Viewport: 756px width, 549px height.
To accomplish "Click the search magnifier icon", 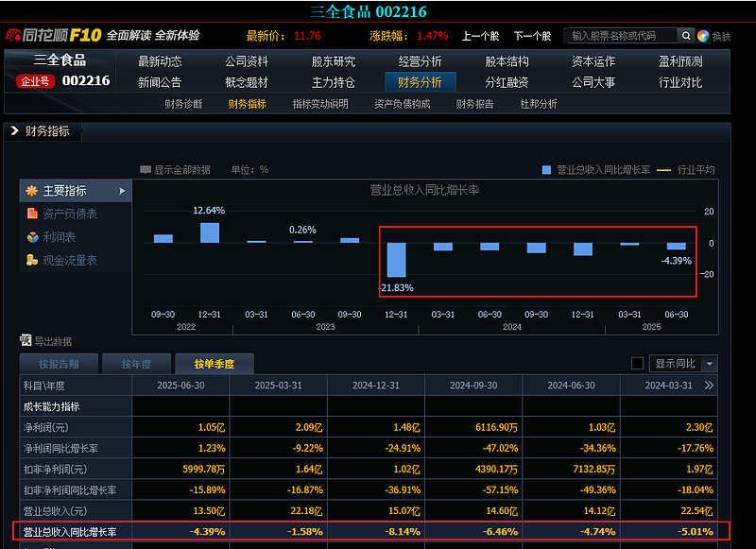I will [x=686, y=36].
